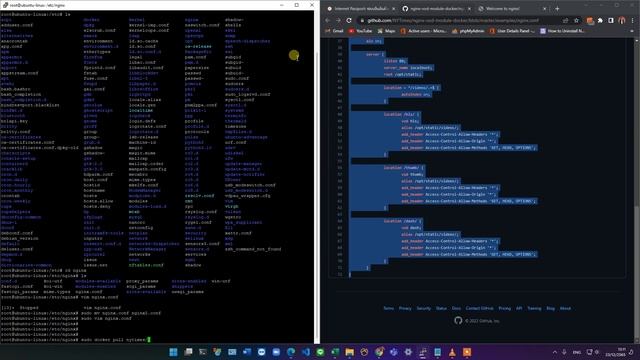Open Microsoft Teams from taskbar
Image resolution: width=640 pixels, height=360 pixels.
click(394, 352)
